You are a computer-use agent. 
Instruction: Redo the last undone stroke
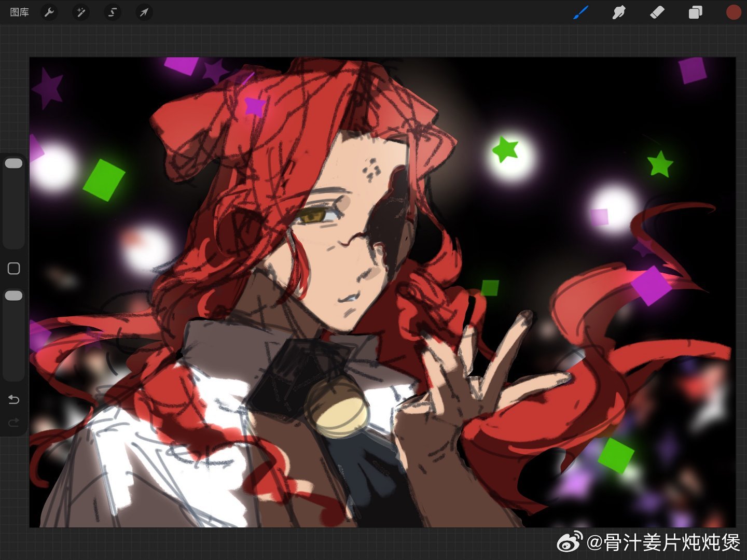point(14,422)
